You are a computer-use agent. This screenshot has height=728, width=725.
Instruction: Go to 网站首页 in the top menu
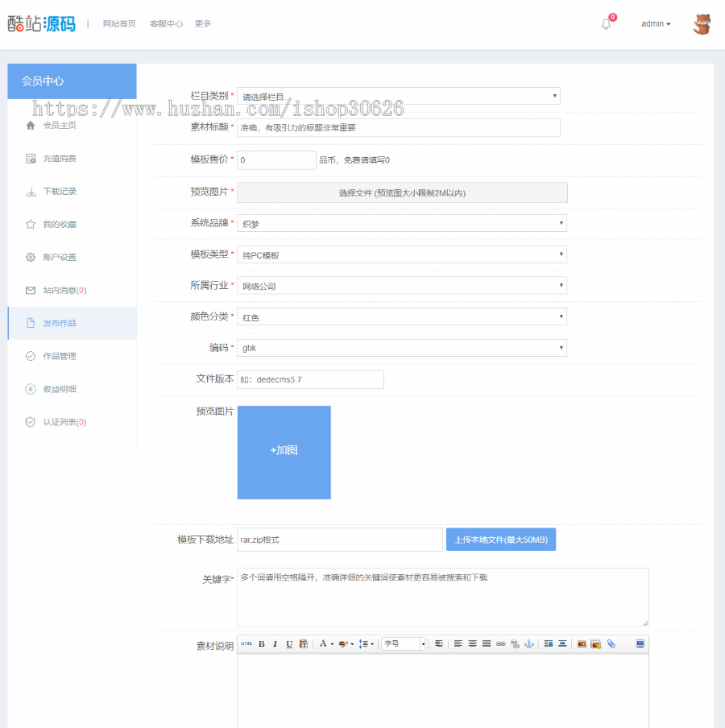[x=119, y=23]
